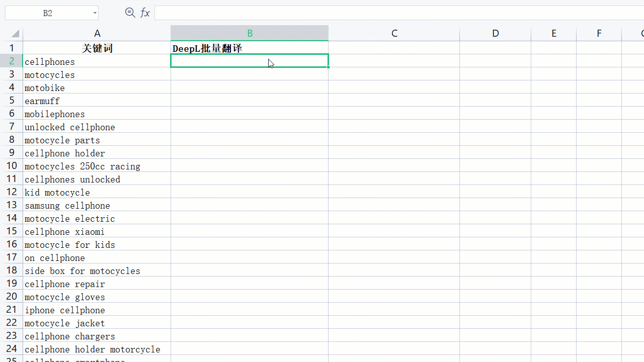
Task: Select the motocycle jacket cell
Action: coord(97,323)
